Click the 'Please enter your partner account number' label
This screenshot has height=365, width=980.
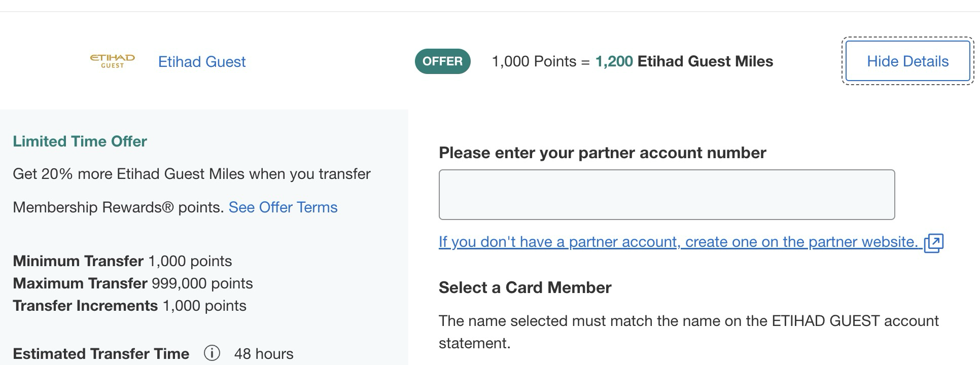(x=603, y=153)
